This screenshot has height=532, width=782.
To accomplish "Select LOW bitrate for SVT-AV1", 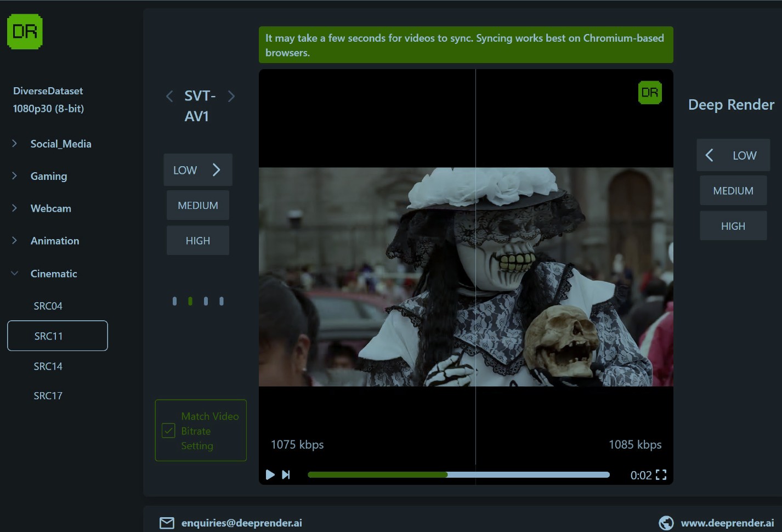I will pos(198,170).
